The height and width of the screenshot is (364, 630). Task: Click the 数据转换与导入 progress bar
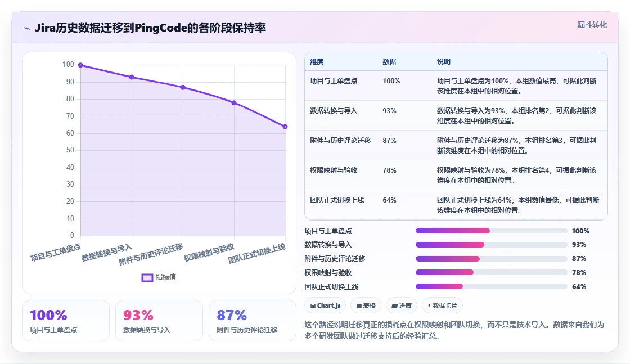(492, 245)
